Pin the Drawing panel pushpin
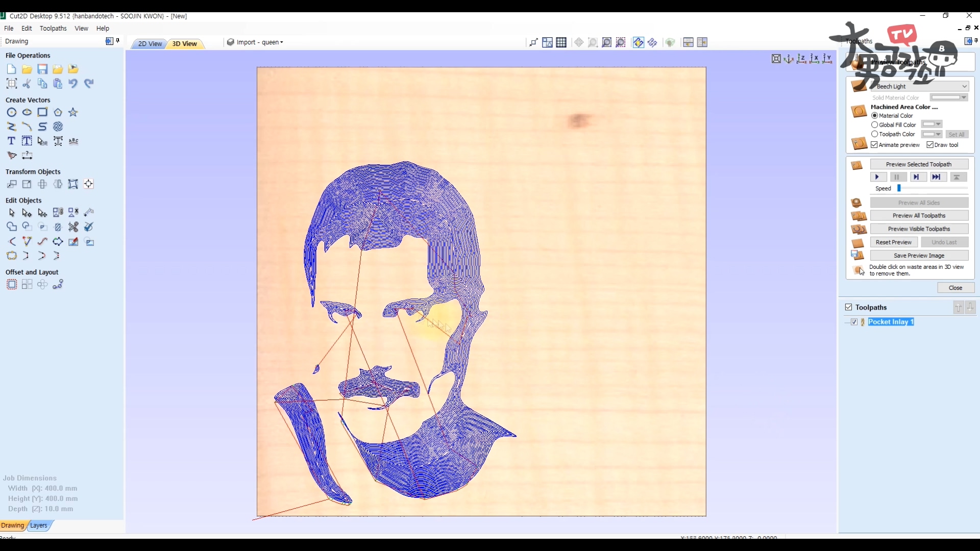980x551 pixels. point(118,41)
